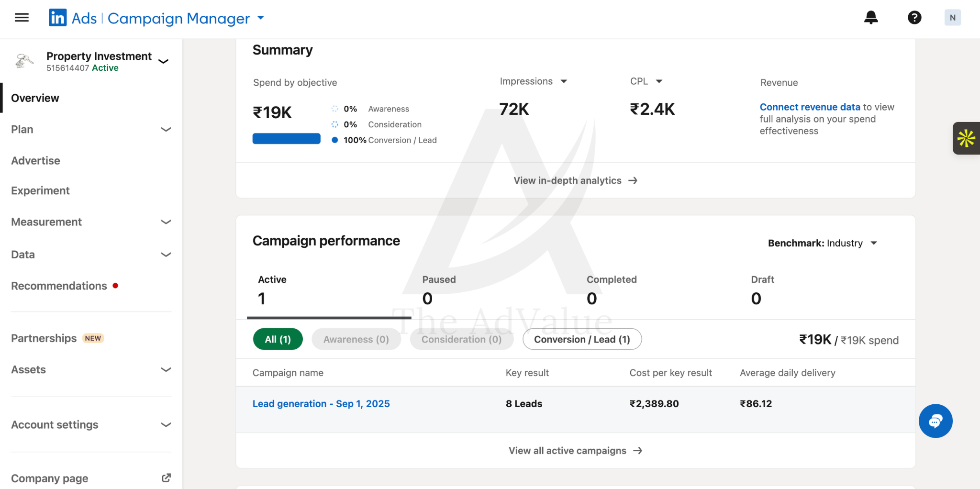Click the LinkedIn logo icon

click(58, 18)
